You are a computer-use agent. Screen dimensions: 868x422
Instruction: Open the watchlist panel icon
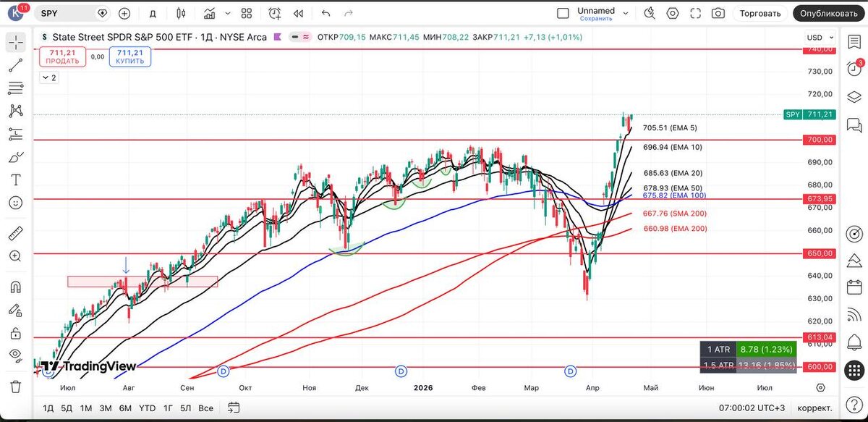854,43
